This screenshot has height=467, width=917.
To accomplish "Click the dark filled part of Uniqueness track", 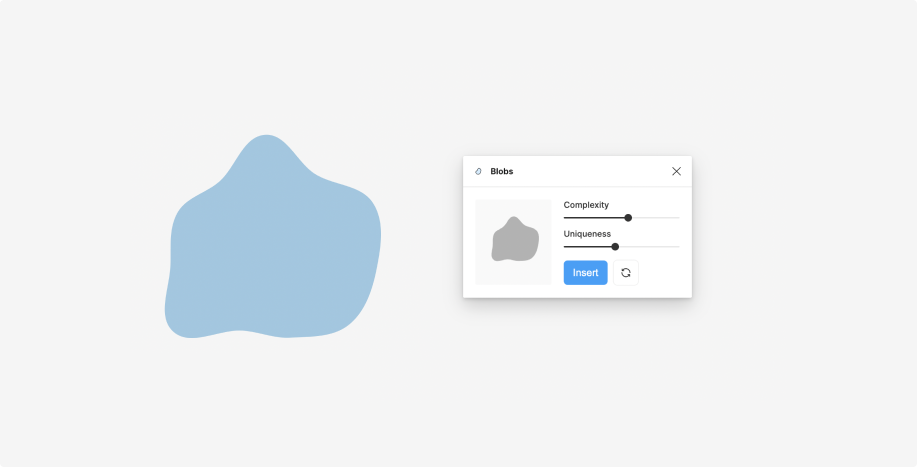I will click(587, 247).
